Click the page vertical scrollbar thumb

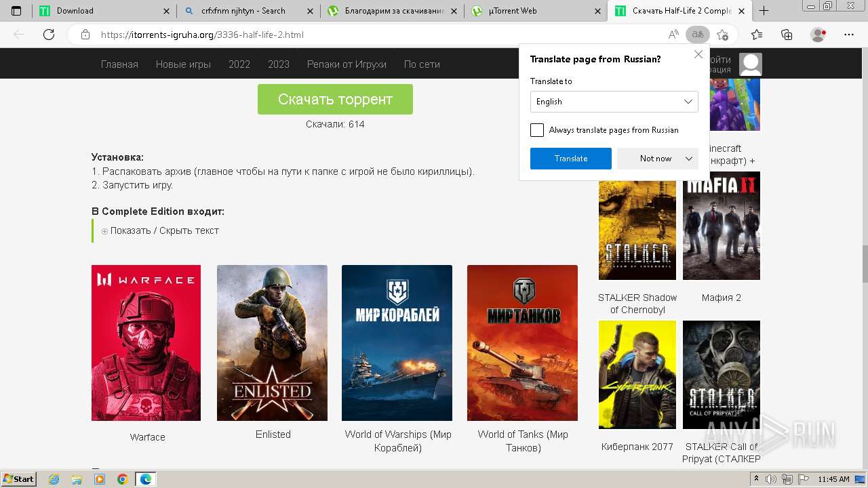pos(865,264)
